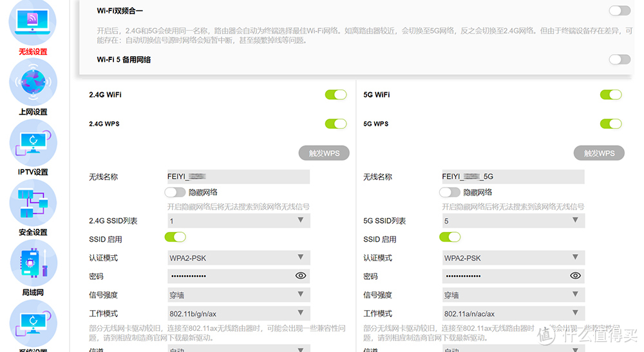Select the IPTV设置 sidebar label
Screen dimensions: 644x352
[33, 172]
